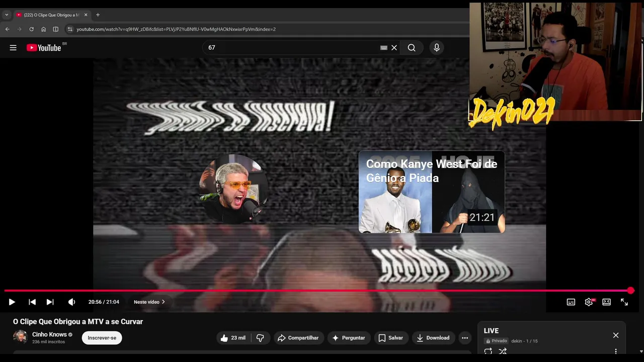Click the channel avatar on the end screen
The image size is (644, 362).
pyautogui.click(x=233, y=189)
